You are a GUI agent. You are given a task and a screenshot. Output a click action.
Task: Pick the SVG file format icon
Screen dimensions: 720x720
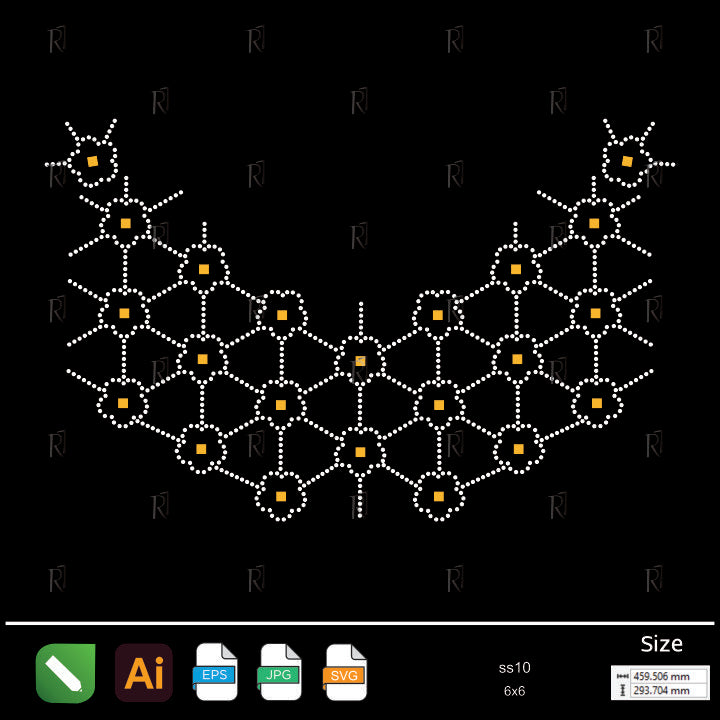pos(345,672)
